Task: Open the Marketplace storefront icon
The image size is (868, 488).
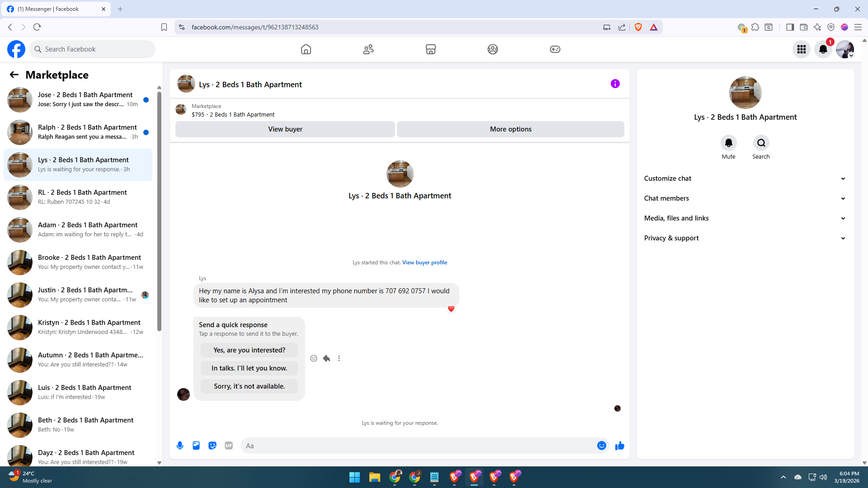Action: (x=430, y=49)
